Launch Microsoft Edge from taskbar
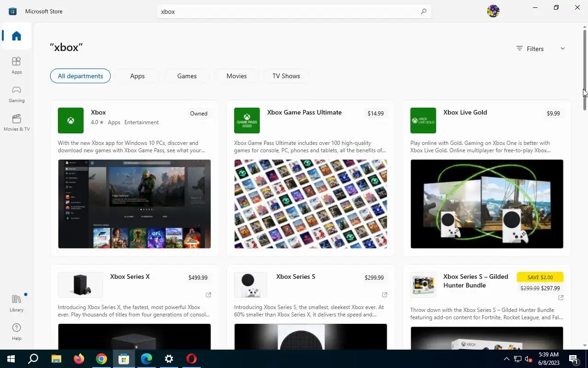588x368 pixels. click(147, 359)
